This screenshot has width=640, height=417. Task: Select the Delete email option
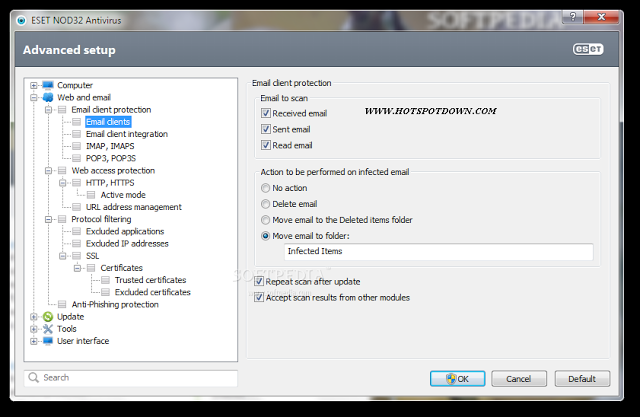point(265,204)
